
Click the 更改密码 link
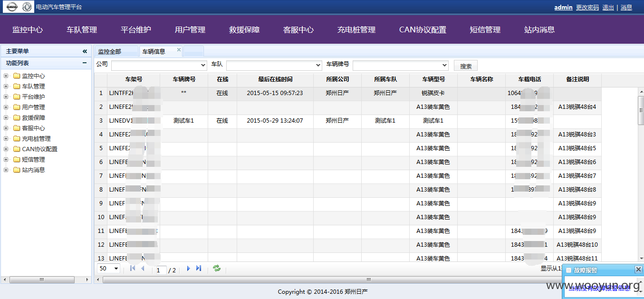(x=587, y=7)
